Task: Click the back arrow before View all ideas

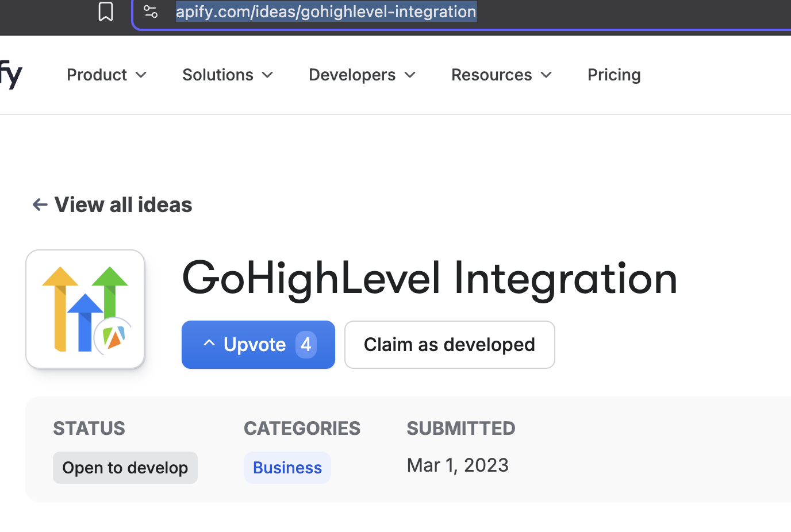Action: [x=40, y=205]
